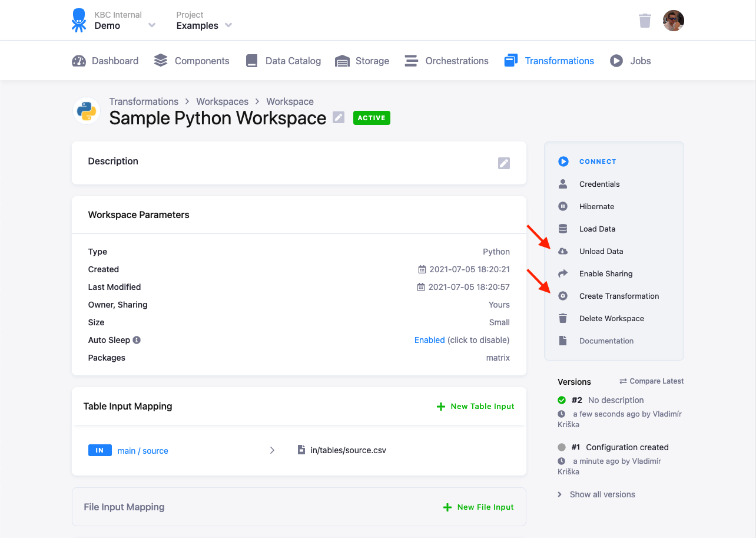756x538 pixels.
Task: Expand Show all versions
Action: [x=596, y=494]
